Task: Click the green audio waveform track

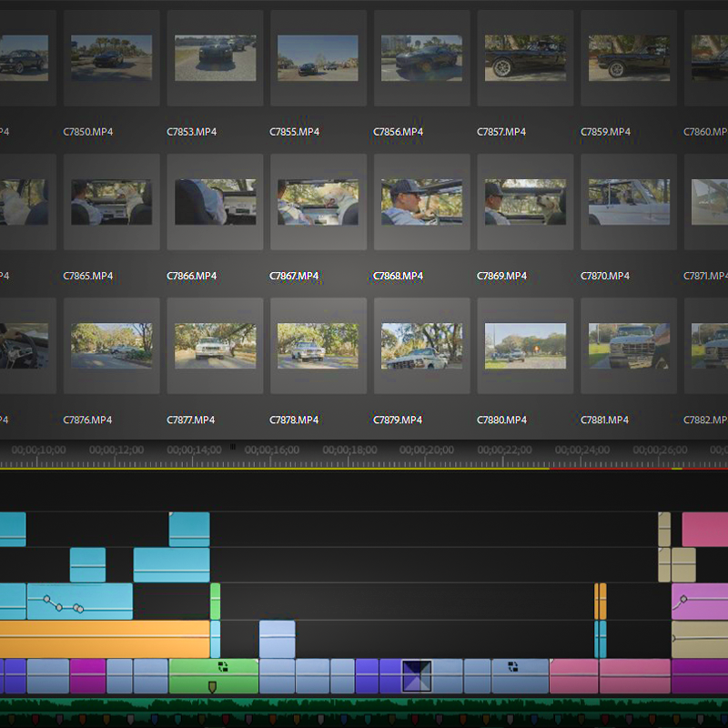Action: pos(364,710)
